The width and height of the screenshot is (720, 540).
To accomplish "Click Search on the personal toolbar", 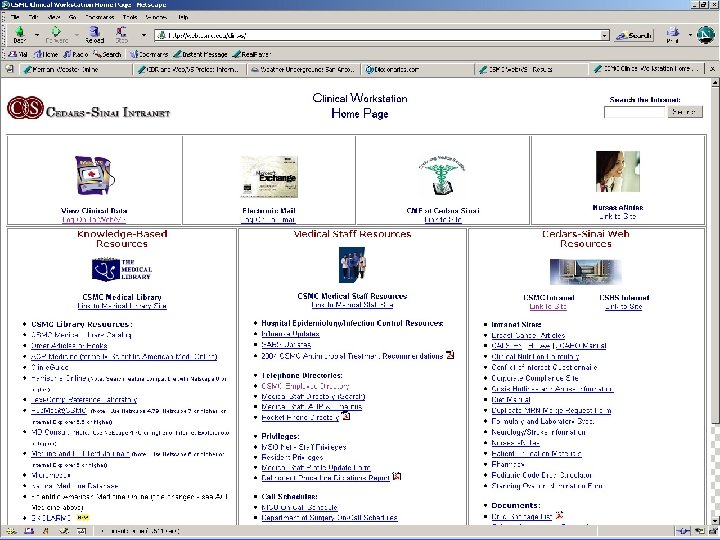I will pos(107,54).
